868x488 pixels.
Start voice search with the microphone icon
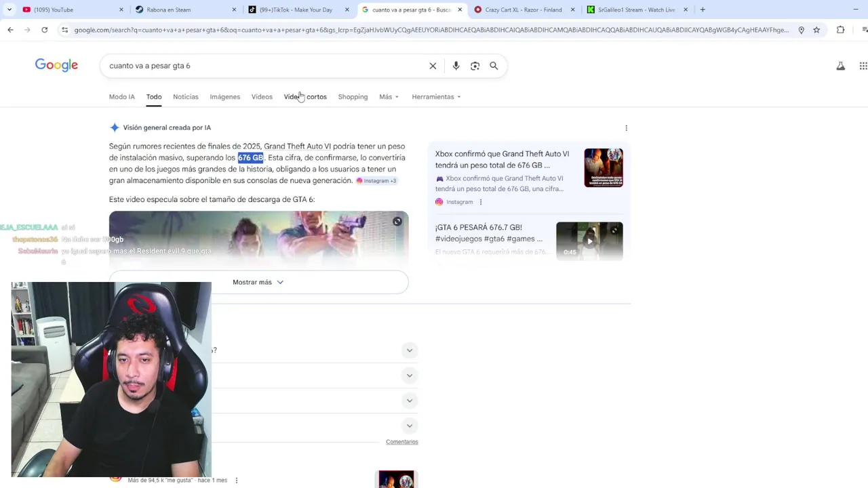[456, 66]
